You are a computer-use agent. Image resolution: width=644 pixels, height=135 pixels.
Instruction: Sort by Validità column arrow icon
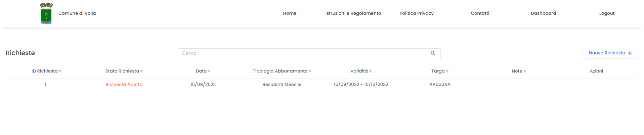click(370, 71)
